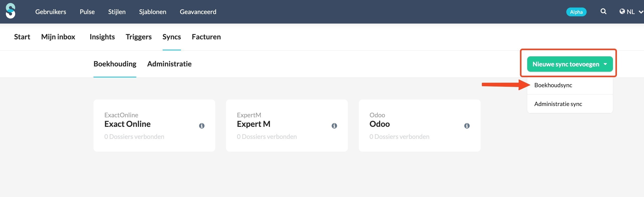Viewport: 644px width, 197px height.
Task: Open the Facturen tab
Action: pos(206,37)
